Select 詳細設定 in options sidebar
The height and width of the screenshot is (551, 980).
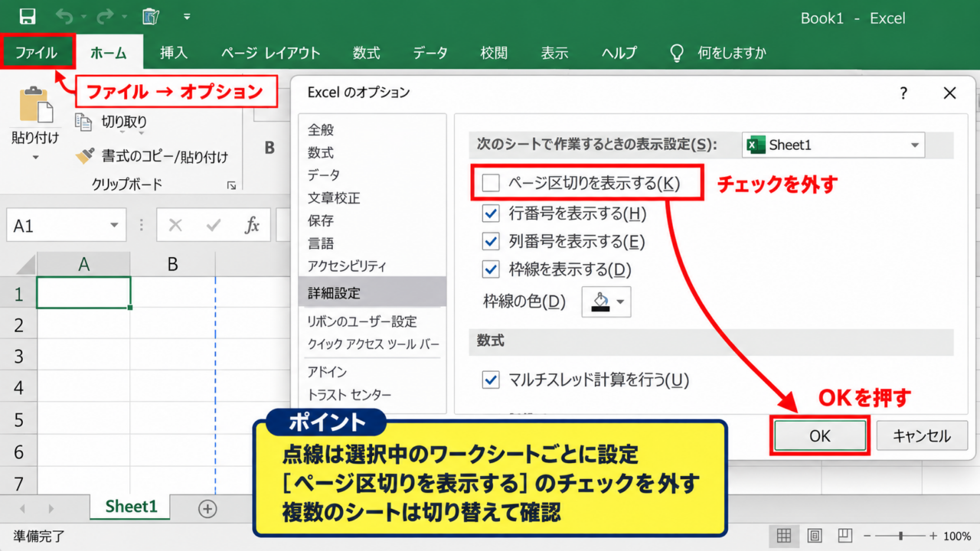click(x=372, y=293)
